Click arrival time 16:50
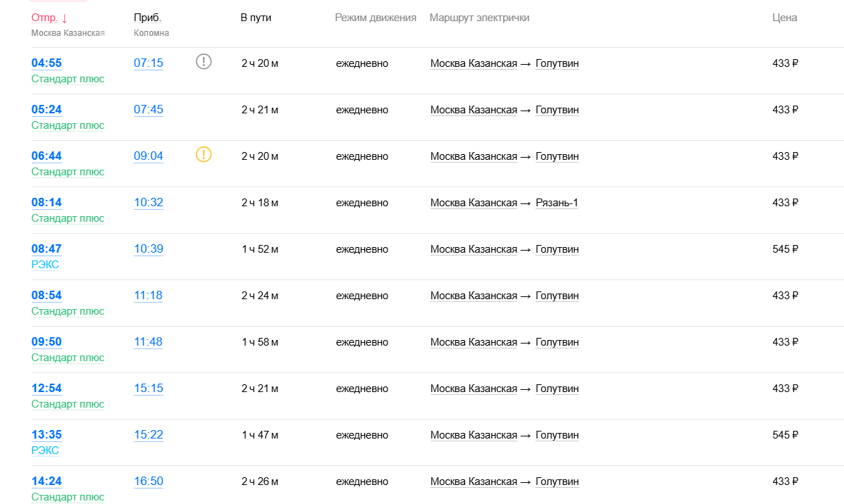 click(149, 481)
